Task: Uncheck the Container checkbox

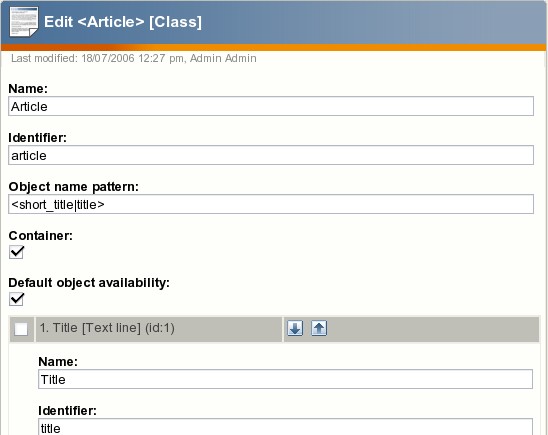Action: point(16,252)
